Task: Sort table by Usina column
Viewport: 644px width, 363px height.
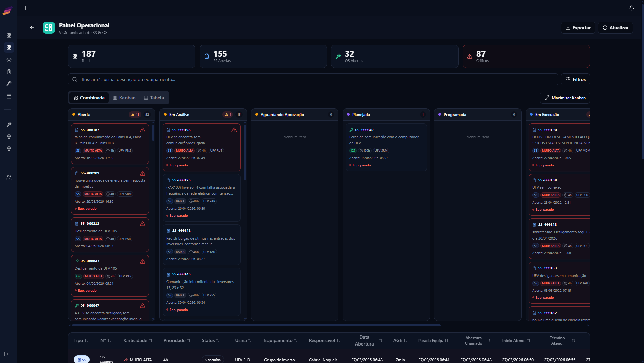Action: [243, 340]
